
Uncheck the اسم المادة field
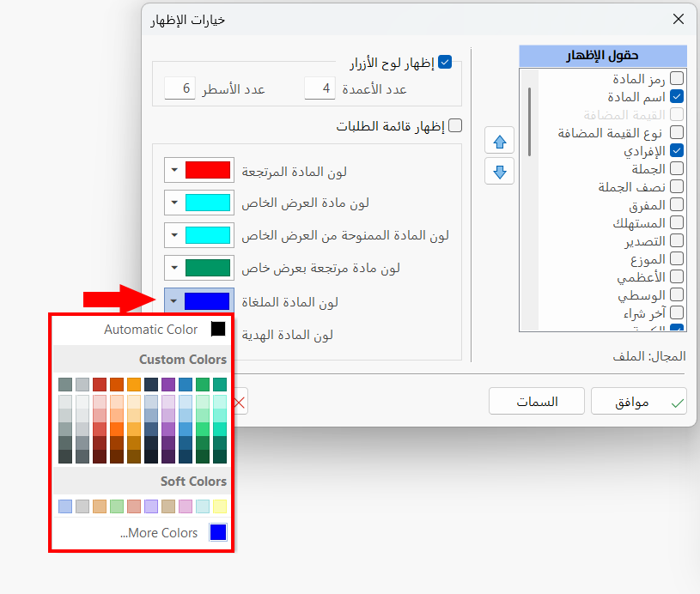click(677, 95)
